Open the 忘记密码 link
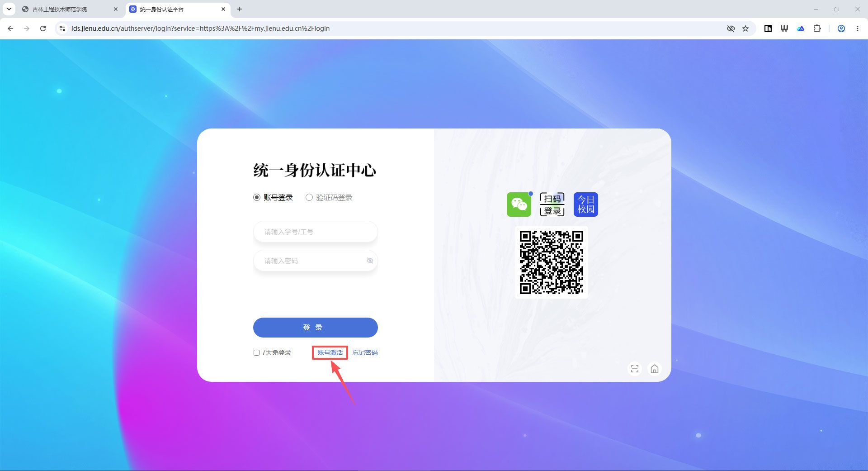 tap(365, 352)
